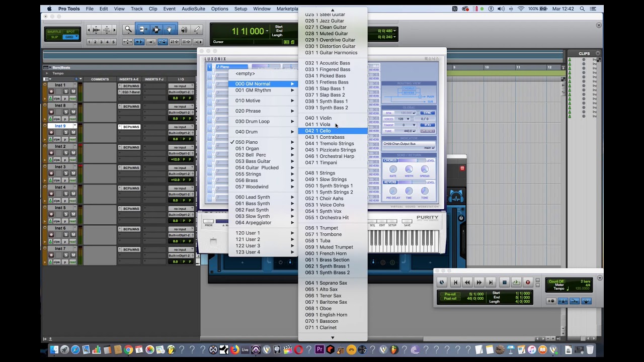Choose 040 1 Violin preset
644x362 pixels.
pyautogui.click(x=333, y=118)
